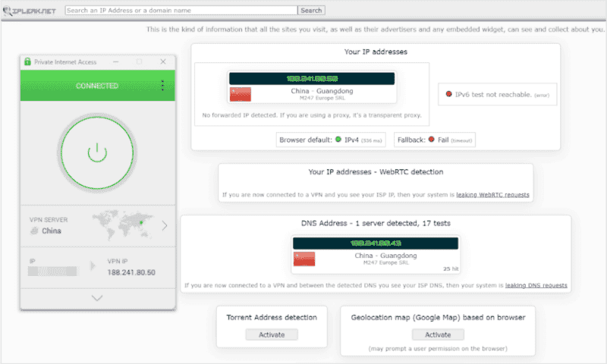This screenshot has height=364, width=607.
Task: Click China - Guangdong text in DNS box
Action: pos(385,256)
